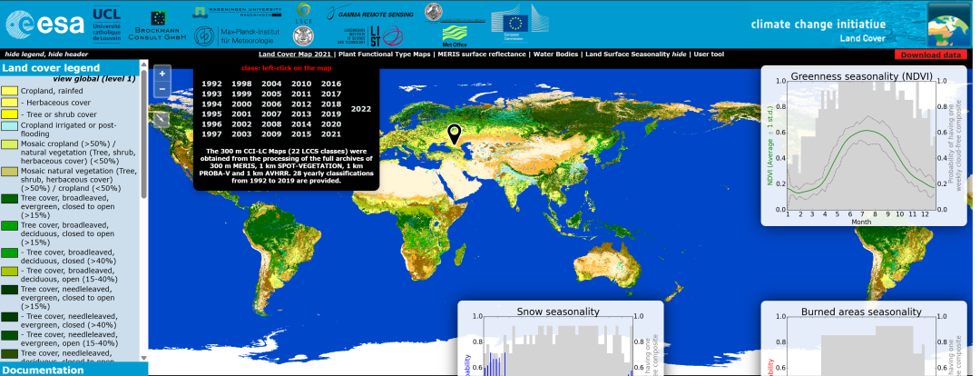Select year 1992 land cover map
Viewport: 980px width, 376px height.
coord(211,84)
